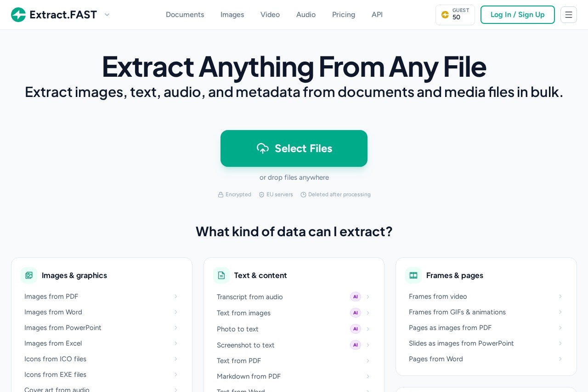Click the Deleted after processing clock icon
This screenshot has height=392, width=588.
(303, 194)
